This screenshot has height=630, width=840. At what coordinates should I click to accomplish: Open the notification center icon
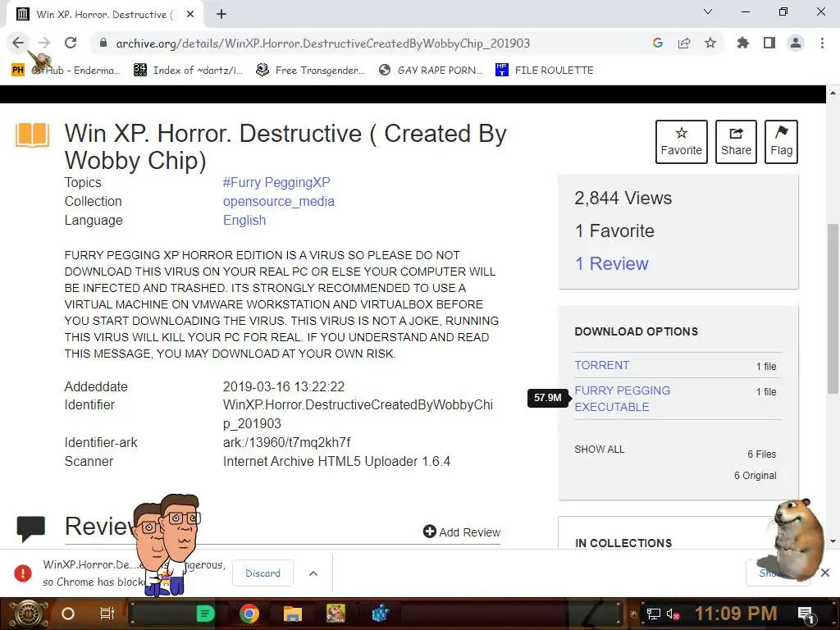point(806,614)
